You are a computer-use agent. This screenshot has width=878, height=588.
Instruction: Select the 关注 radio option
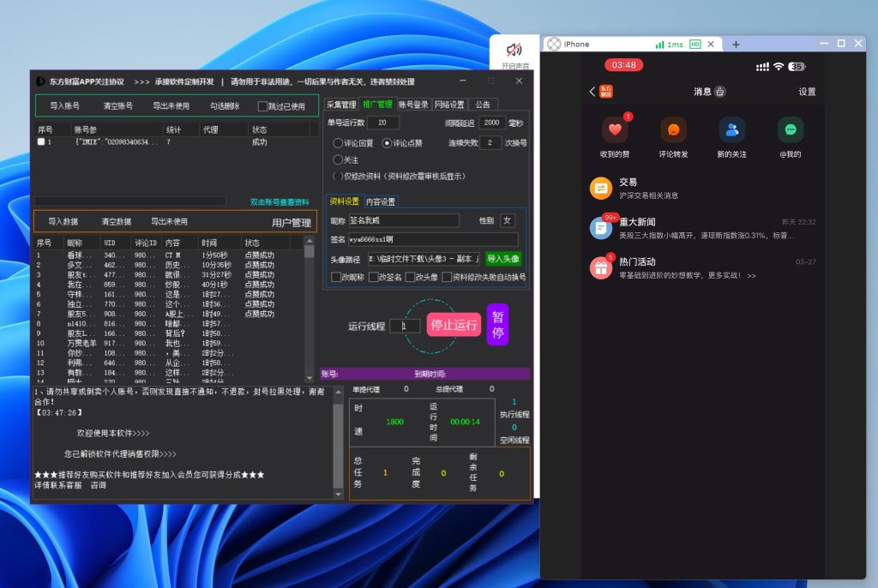338,159
